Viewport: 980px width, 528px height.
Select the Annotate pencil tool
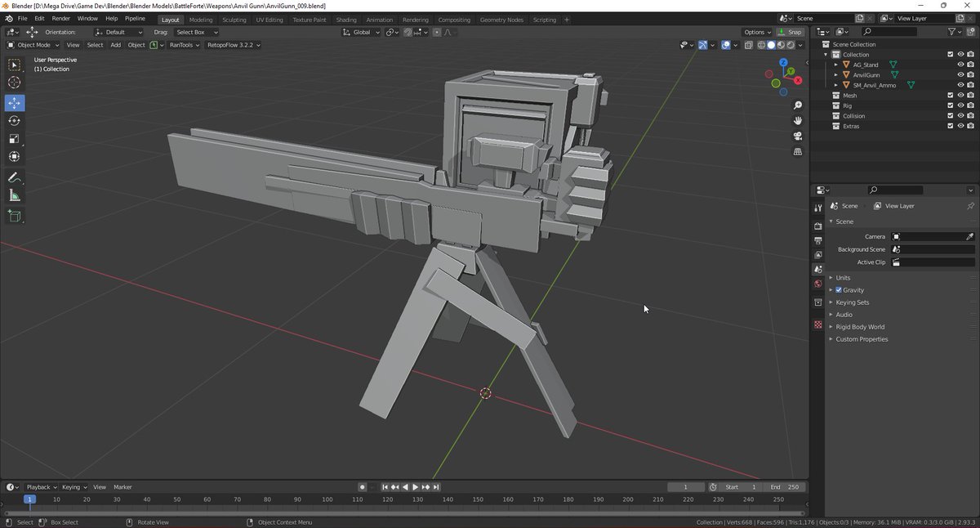point(15,177)
